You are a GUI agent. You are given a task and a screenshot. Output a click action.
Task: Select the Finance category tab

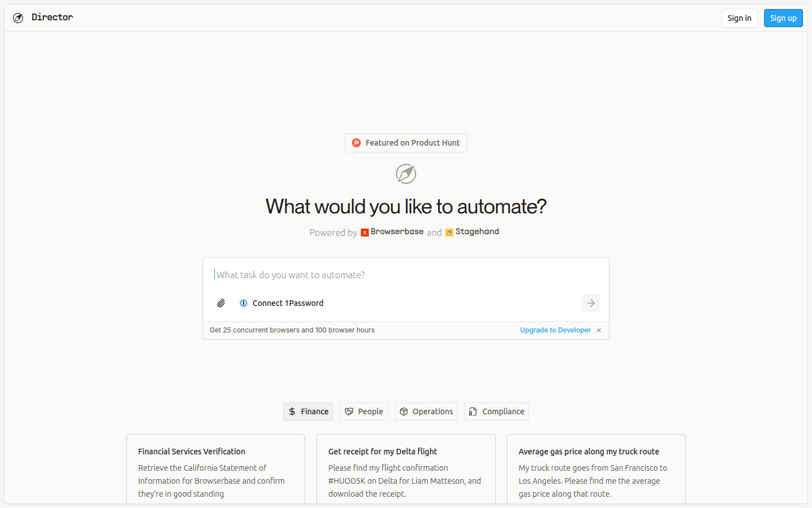(x=308, y=411)
